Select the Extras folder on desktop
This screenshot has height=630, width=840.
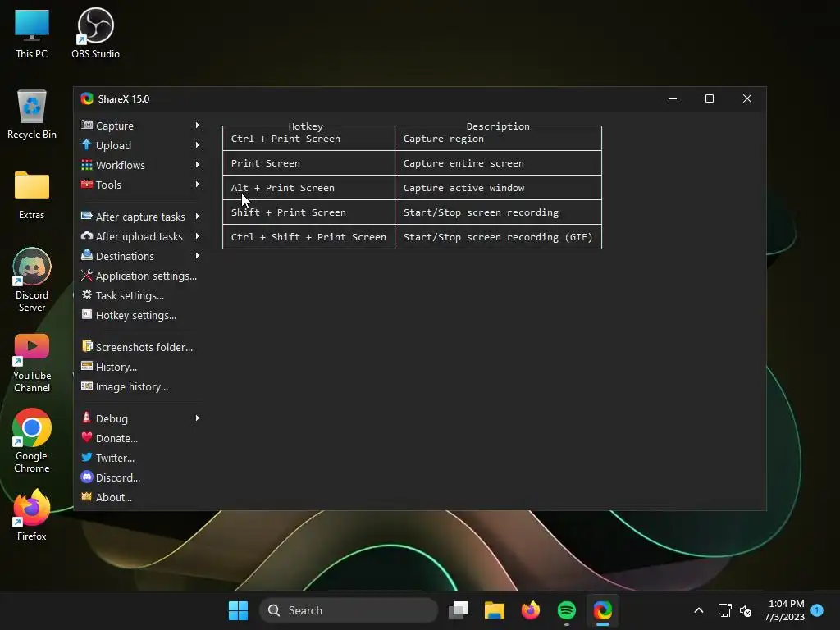click(32, 195)
